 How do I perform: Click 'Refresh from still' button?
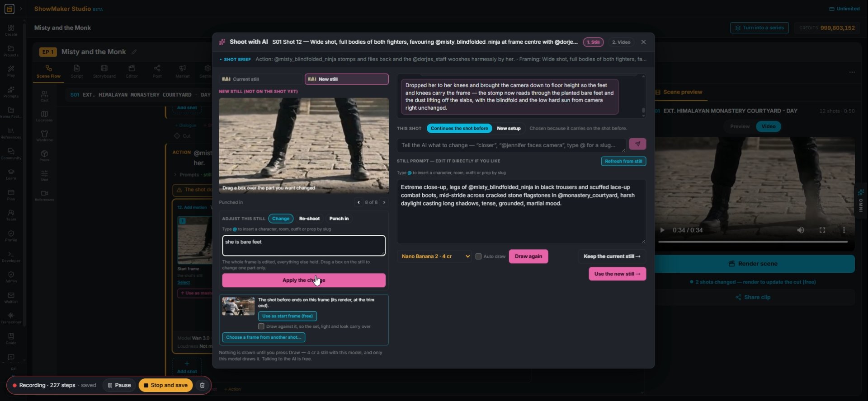[623, 161]
